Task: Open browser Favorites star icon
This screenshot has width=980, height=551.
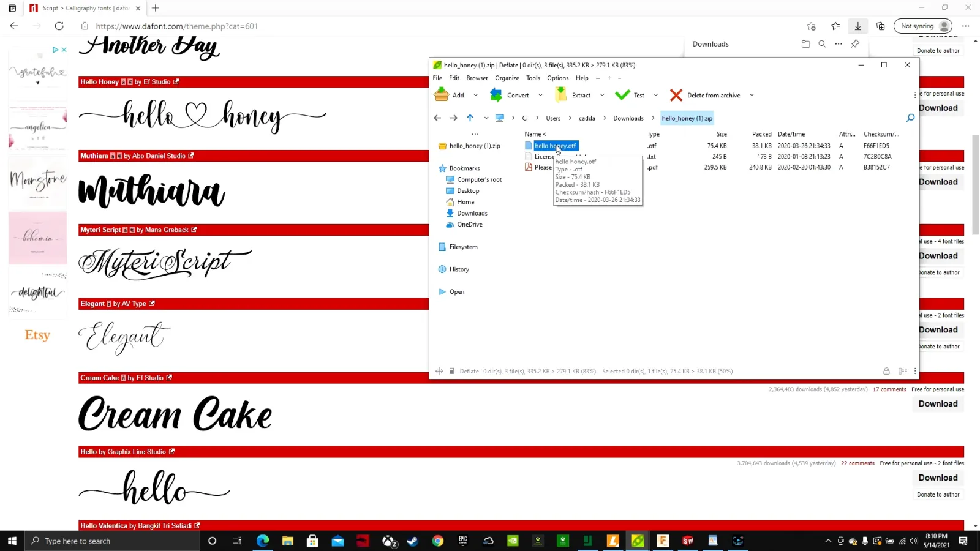Action: click(835, 26)
